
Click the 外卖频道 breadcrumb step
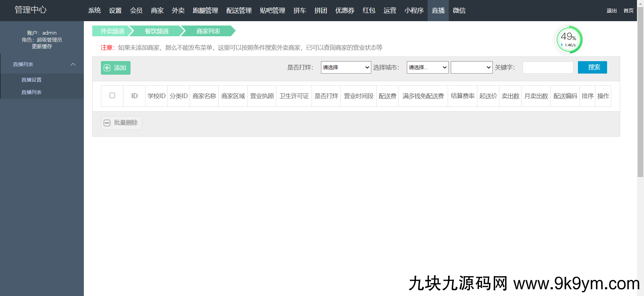coord(112,31)
